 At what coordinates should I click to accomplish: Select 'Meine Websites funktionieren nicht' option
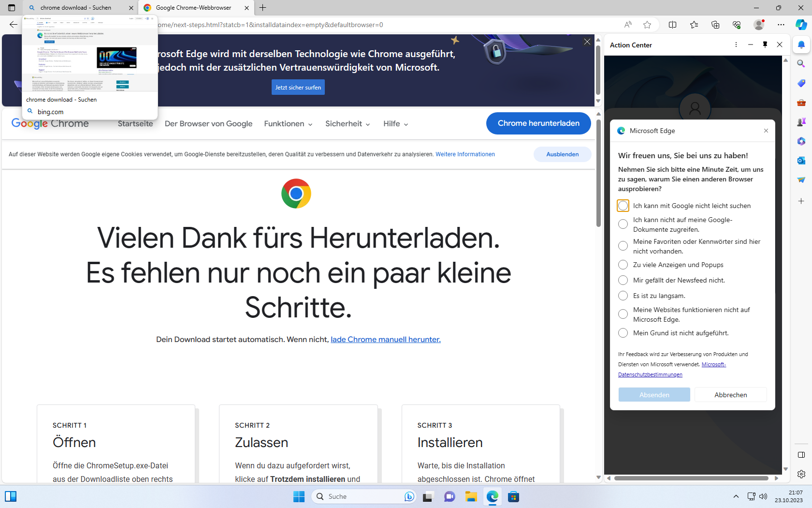pyautogui.click(x=623, y=314)
